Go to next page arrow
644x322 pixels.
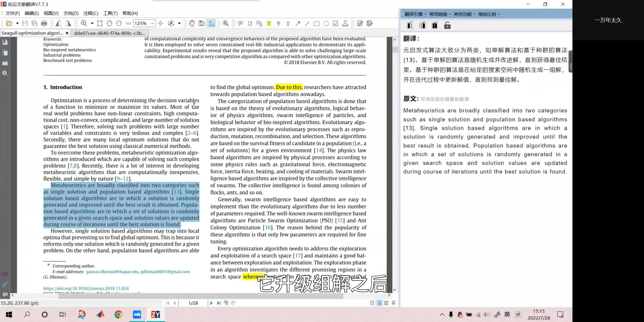[211, 303]
